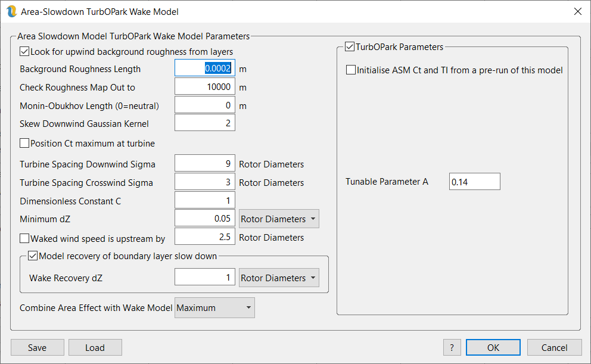The image size is (591, 364).
Task: Click Turbine Spacing Downwind Sigma field
Action: pyautogui.click(x=204, y=164)
